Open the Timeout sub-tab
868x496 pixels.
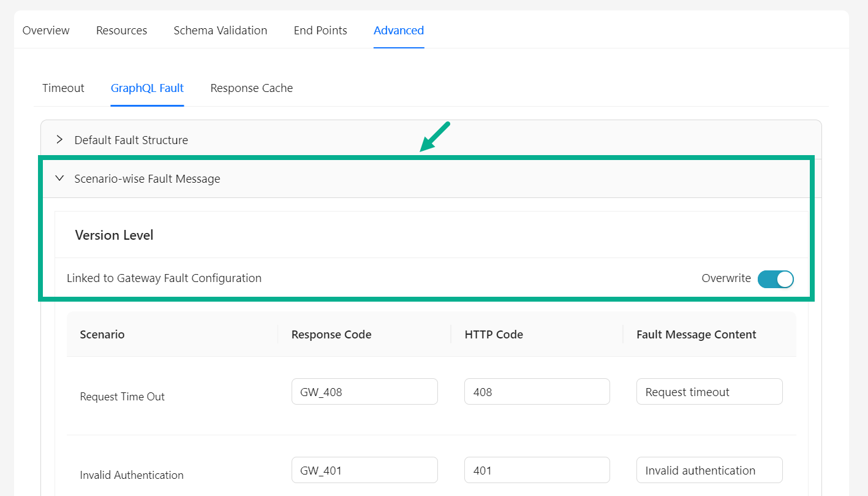point(63,88)
